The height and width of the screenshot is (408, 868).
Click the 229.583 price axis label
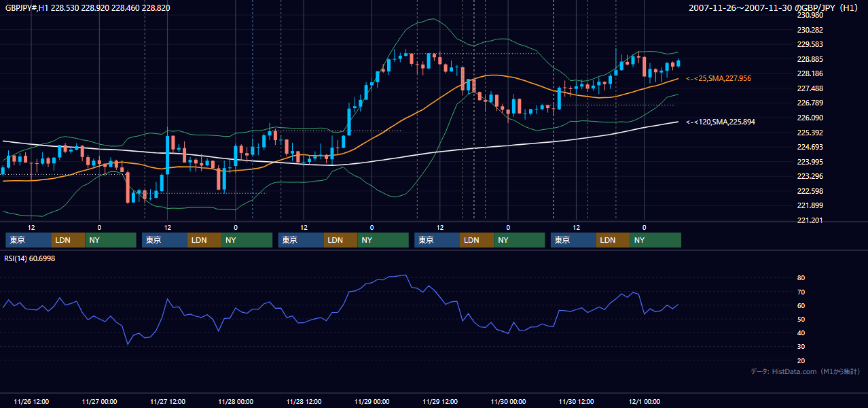pos(810,45)
